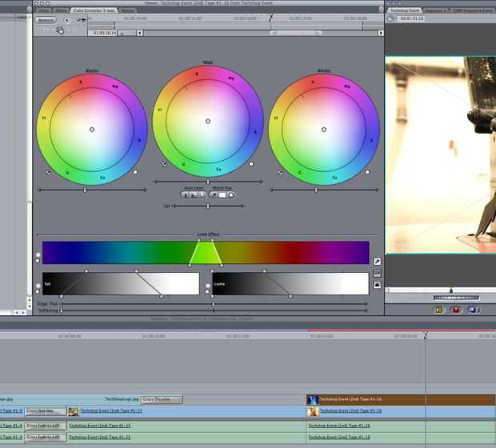This screenshot has height=448, width=496.
Task: Open the Techshop Event canvas tab
Action: pyautogui.click(x=404, y=10)
